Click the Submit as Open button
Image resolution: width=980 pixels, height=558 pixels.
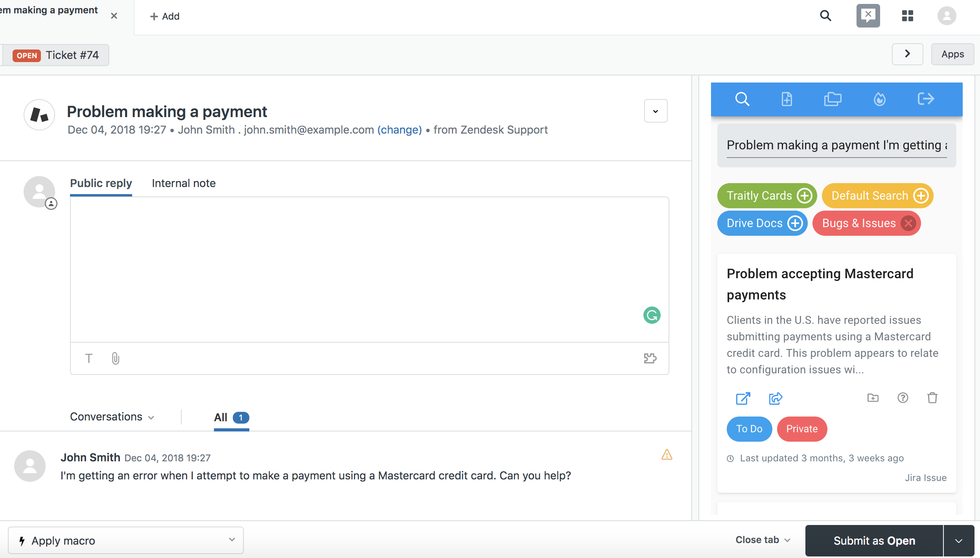pyautogui.click(x=874, y=541)
